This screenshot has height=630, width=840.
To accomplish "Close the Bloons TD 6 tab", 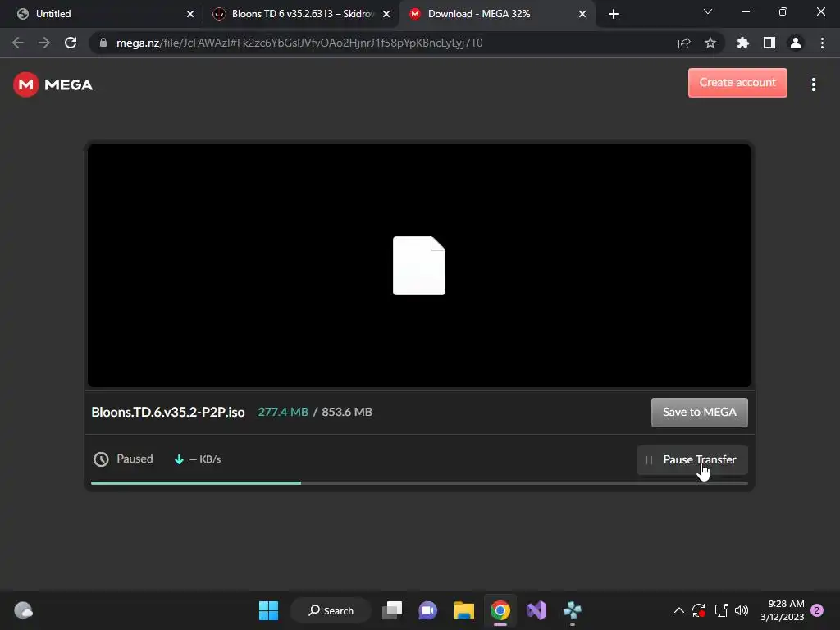I will 386,14.
